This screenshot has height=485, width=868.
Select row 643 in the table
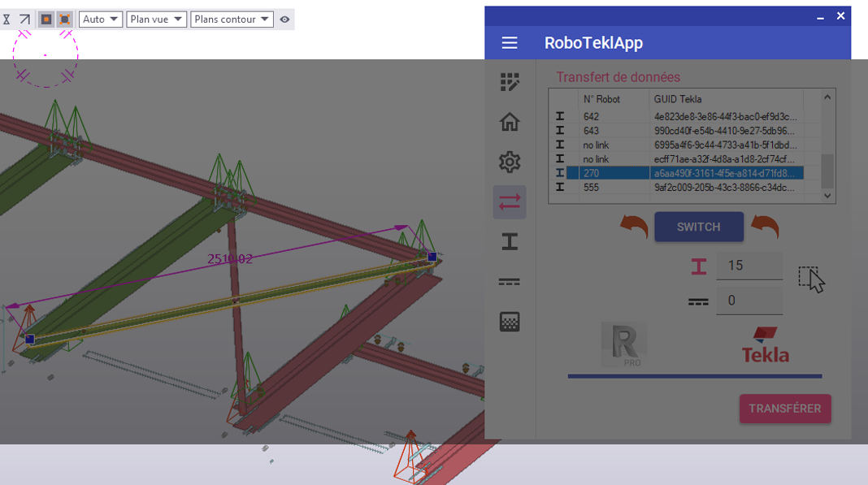pos(678,131)
